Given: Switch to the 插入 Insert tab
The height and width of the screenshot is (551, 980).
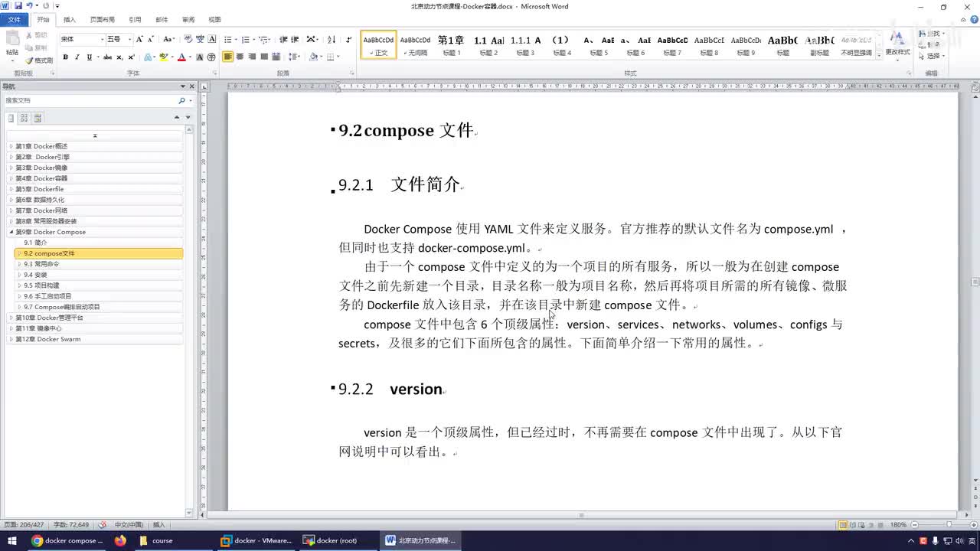Looking at the screenshot, I should click(70, 20).
